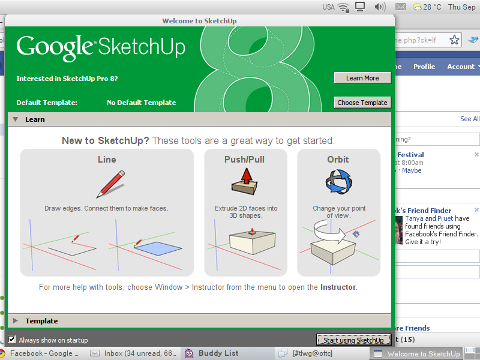Open the Profile tab on Facebook

click(424, 67)
